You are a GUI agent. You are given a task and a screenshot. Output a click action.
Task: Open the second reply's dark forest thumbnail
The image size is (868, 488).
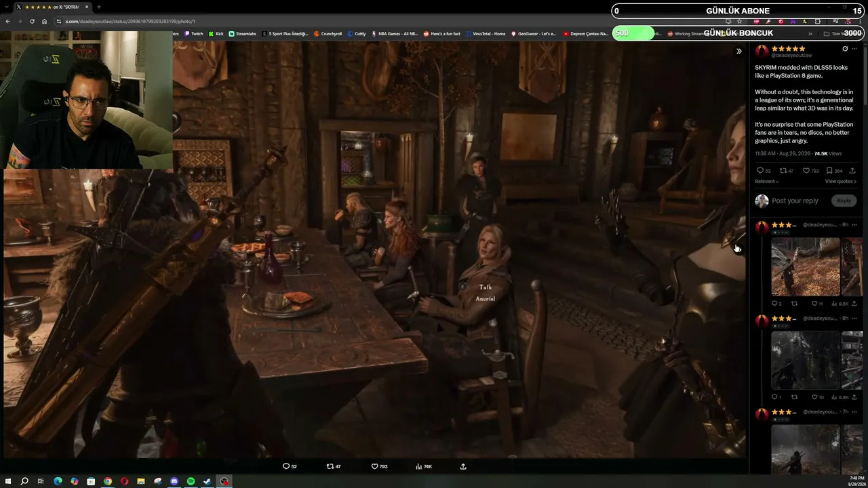[806, 361]
